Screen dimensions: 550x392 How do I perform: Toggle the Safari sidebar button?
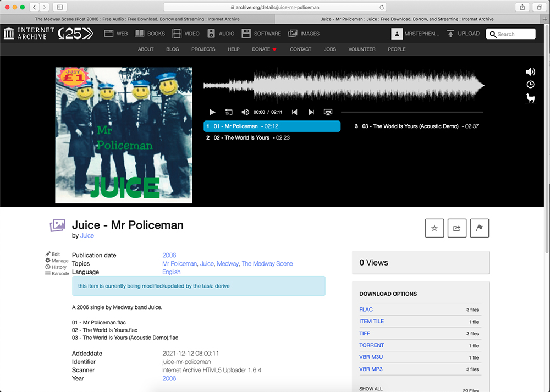tap(60, 7)
